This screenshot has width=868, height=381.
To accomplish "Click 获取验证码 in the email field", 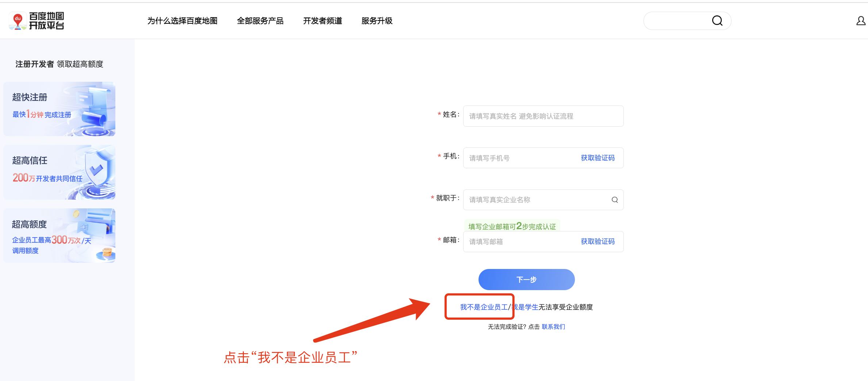I will 598,242.
